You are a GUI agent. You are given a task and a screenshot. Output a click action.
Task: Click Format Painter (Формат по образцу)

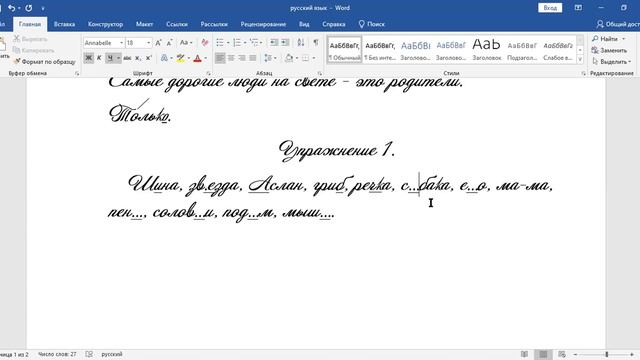tap(44, 62)
